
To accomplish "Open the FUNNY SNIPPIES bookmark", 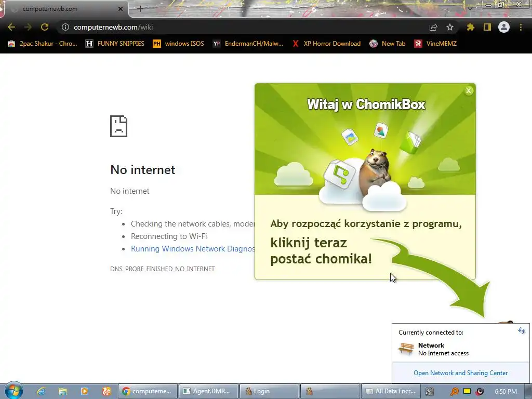I will click(115, 44).
